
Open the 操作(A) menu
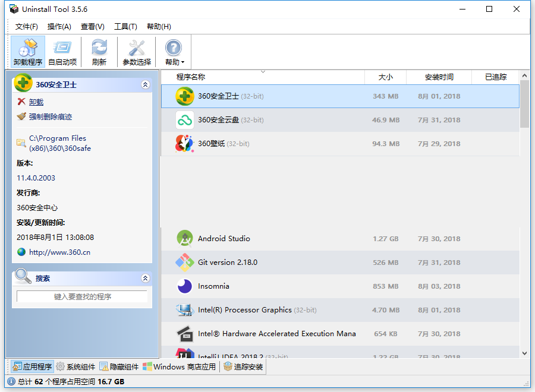click(59, 26)
